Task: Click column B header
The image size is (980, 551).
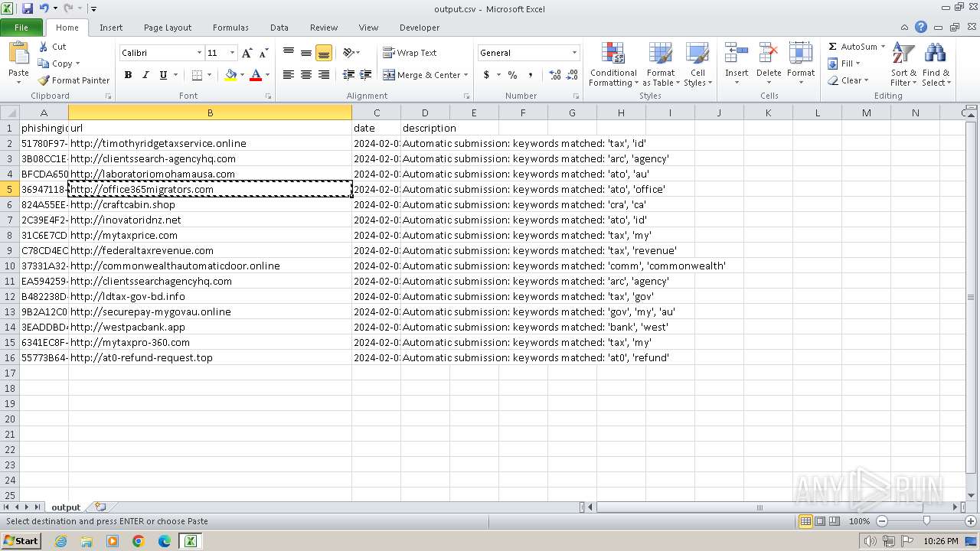Action: tap(210, 112)
